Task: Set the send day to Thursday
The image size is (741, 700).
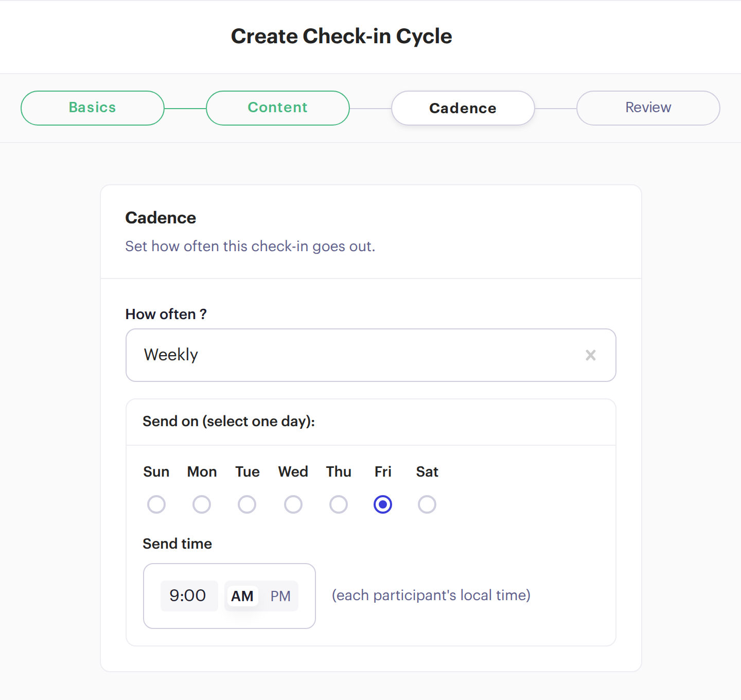Action: click(339, 504)
